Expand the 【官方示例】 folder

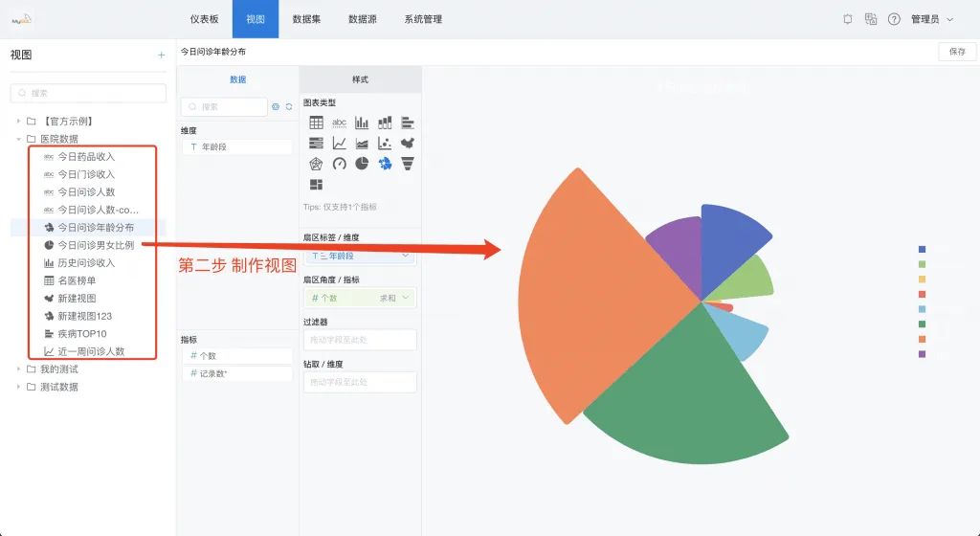[18, 122]
